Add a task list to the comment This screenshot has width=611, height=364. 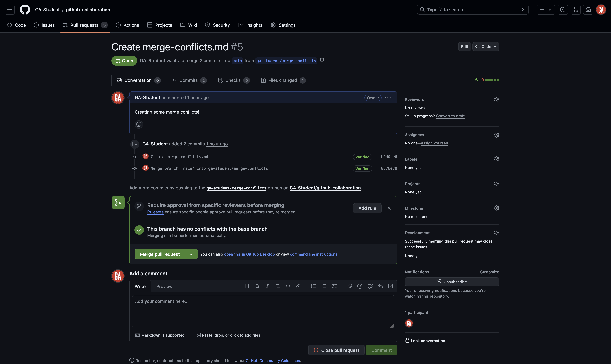click(x=334, y=286)
